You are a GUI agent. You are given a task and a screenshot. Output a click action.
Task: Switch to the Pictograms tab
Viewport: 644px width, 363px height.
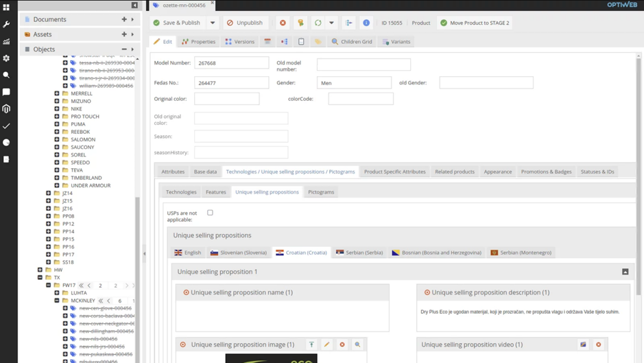(320, 192)
